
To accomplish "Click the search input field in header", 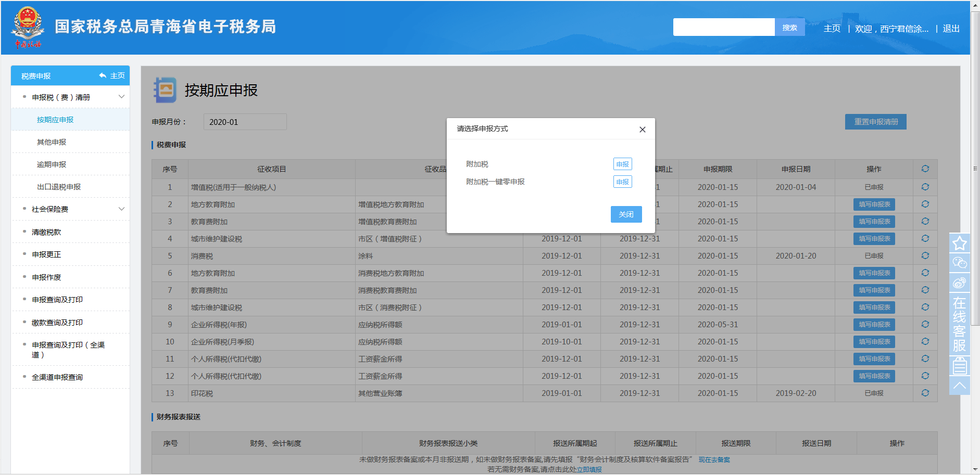I will point(723,28).
